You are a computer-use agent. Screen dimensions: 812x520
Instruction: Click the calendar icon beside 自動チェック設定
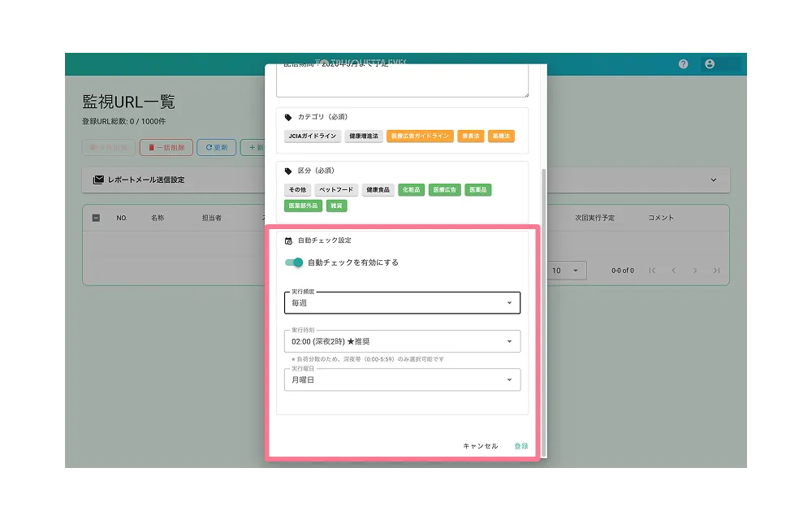[x=288, y=240]
